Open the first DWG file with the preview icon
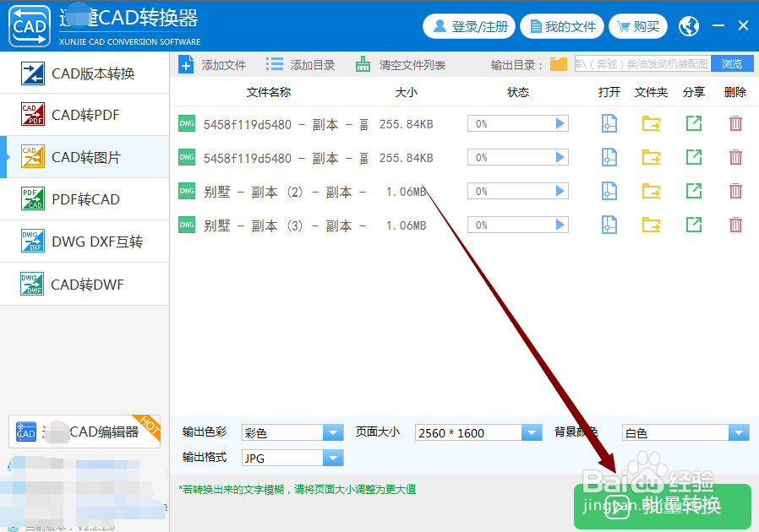Image resolution: width=759 pixels, height=532 pixels. [608, 123]
